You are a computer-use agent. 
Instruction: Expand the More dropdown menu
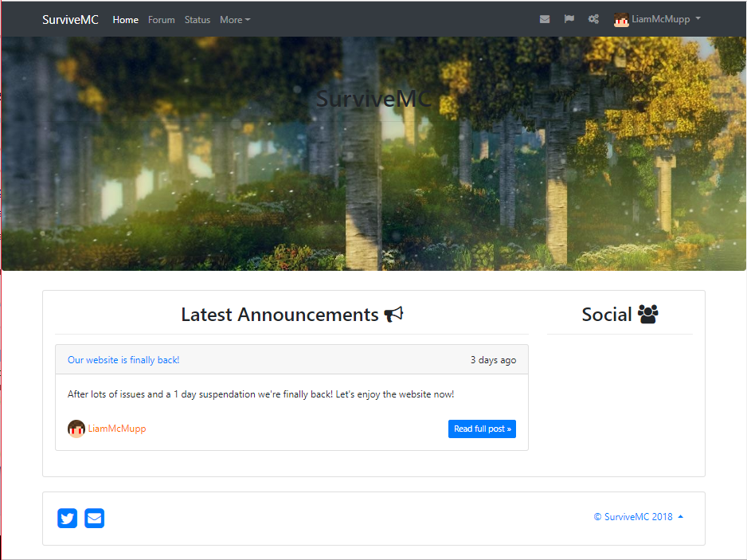(x=235, y=20)
